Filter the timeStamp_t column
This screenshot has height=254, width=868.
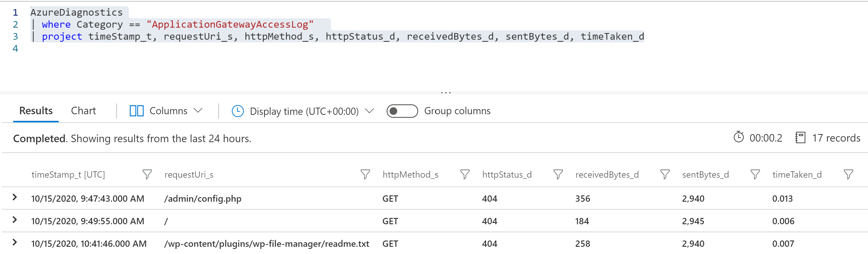point(147,175)
